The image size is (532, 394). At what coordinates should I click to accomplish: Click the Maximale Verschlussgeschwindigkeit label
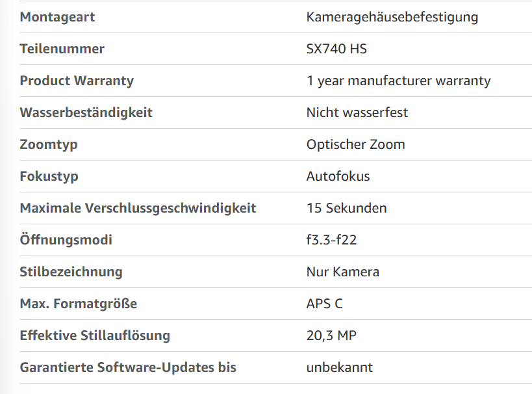138,209
